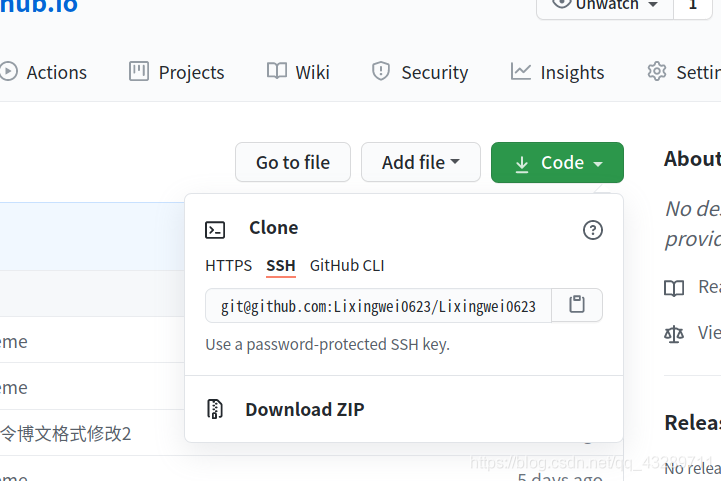Open the Wiki tab
The image size is (721, 481).
coord(298,72)
